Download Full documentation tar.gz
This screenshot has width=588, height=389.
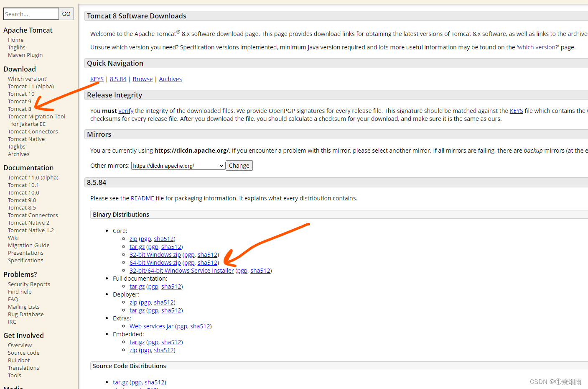tap(137, 287)
